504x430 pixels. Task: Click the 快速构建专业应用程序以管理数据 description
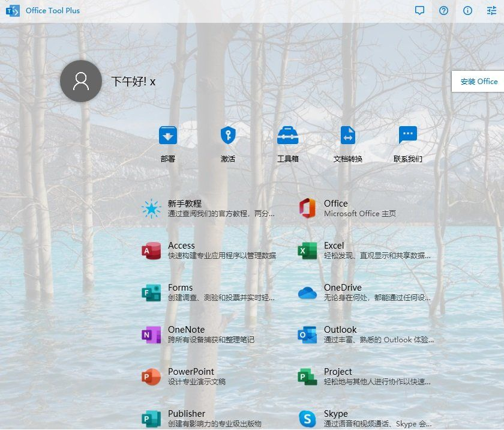222,256
